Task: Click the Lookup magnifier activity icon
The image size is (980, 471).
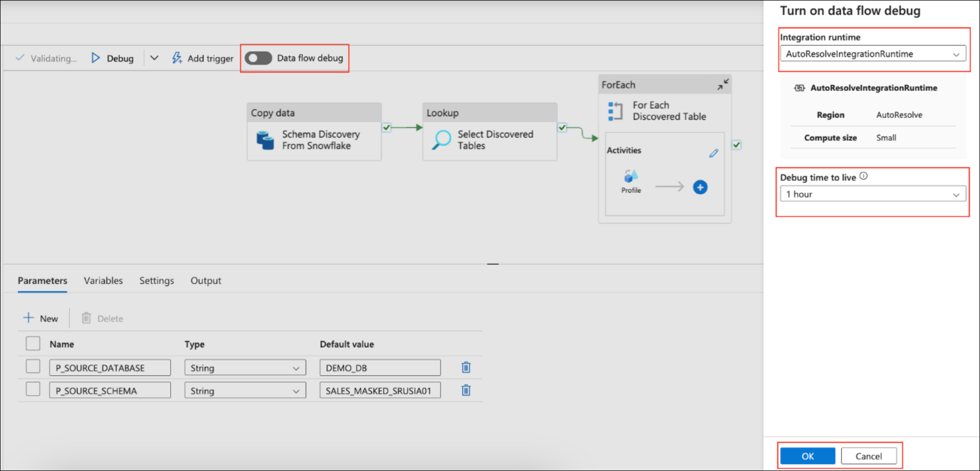Action: 441,140
